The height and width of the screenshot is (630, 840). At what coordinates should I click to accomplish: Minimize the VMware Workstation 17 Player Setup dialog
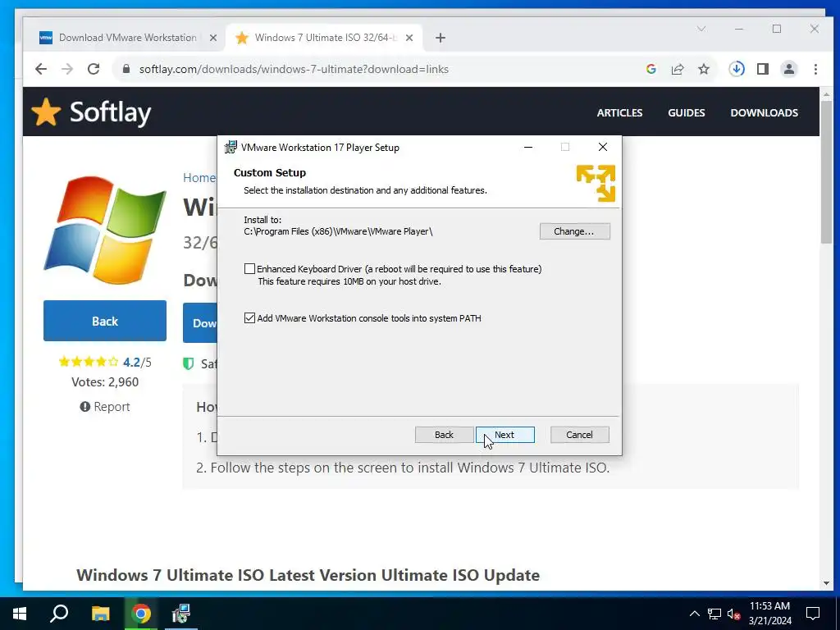(x=528, y=148)
